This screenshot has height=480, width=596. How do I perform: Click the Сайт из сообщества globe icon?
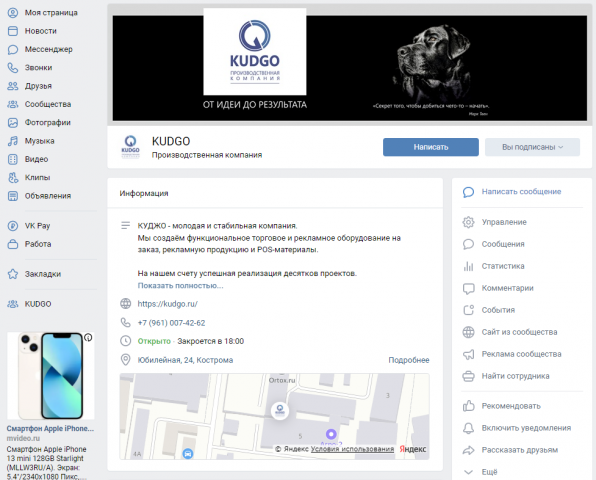point(468,332)
